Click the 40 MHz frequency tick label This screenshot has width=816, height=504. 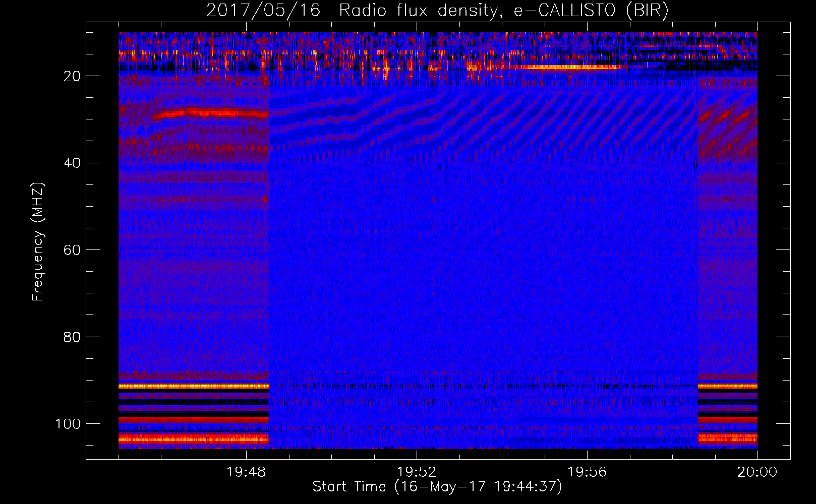(72, 163)
